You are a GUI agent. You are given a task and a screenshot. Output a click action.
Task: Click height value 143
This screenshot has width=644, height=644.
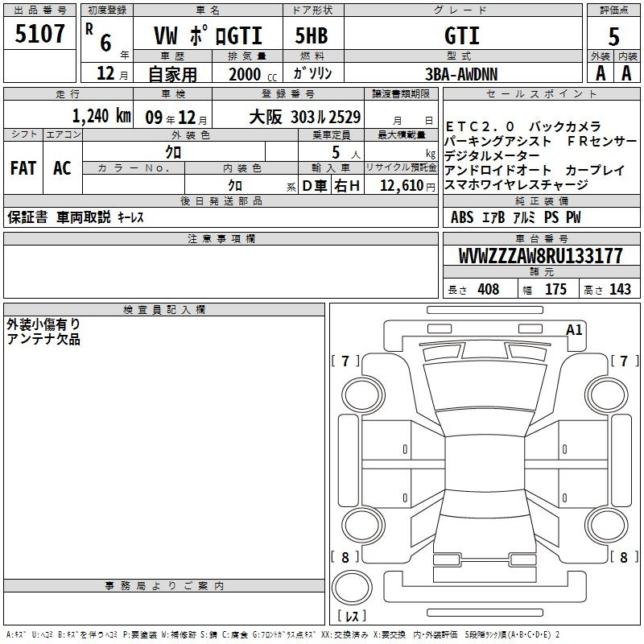point(620,289)
